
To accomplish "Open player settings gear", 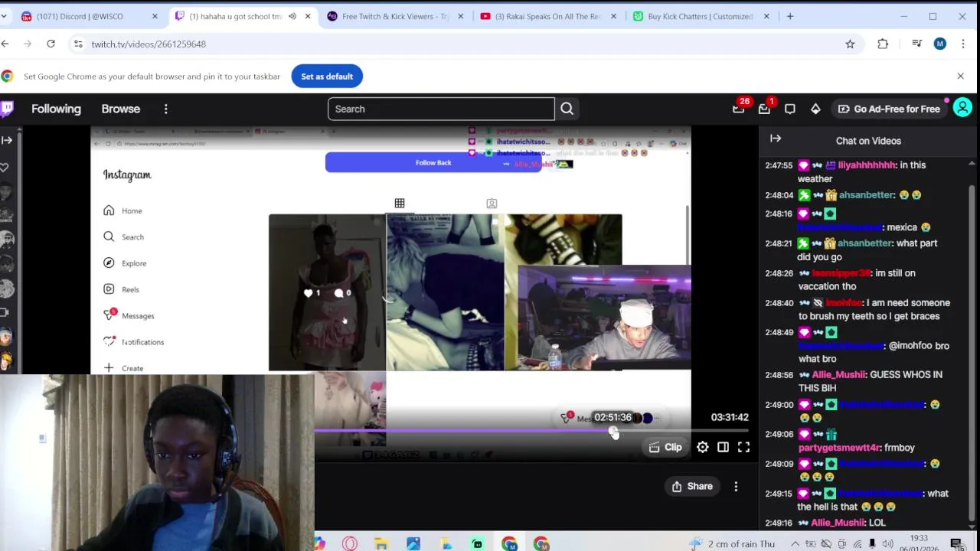I will [x=703, y=447].
